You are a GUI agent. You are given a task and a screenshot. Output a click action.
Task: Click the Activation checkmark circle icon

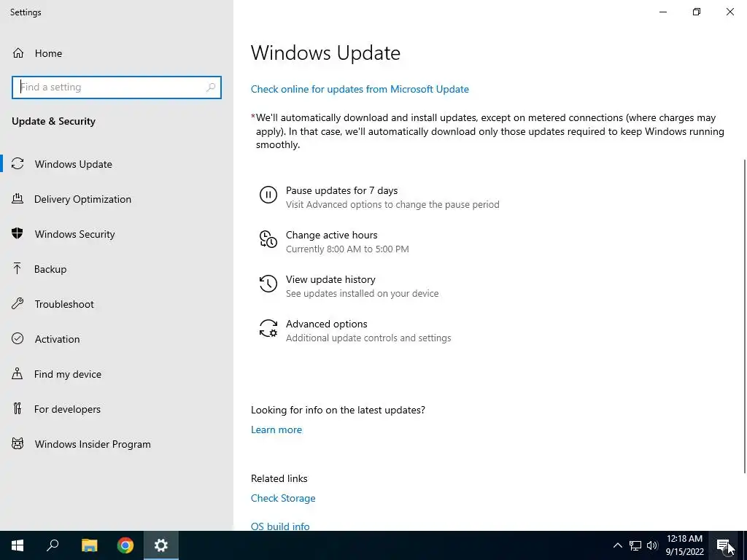pos(18,338)
